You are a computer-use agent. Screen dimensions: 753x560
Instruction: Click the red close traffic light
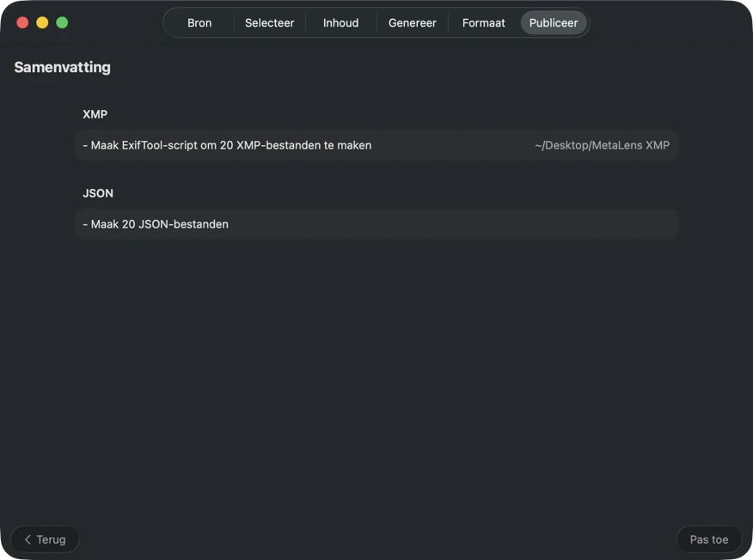tap(22, 23)
